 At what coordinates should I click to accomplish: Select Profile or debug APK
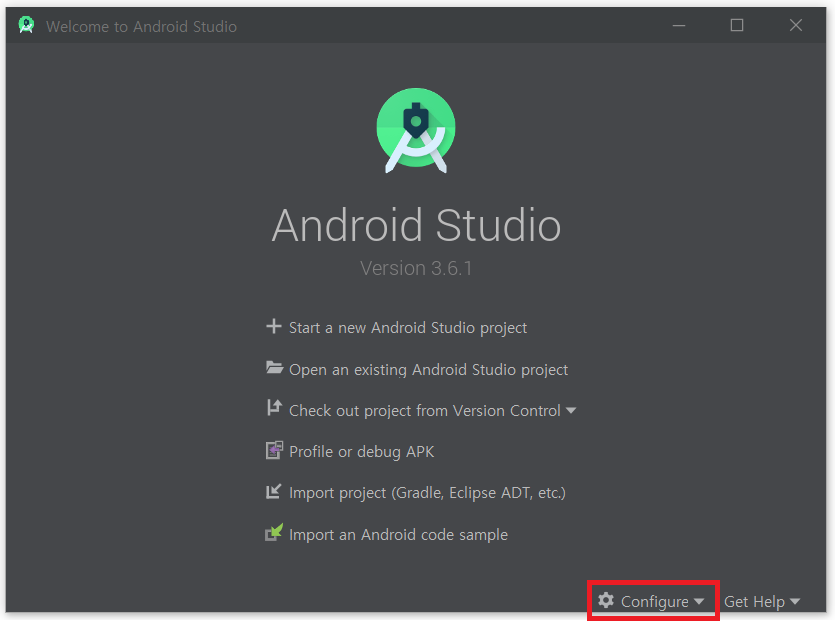[x=362, y=452]
